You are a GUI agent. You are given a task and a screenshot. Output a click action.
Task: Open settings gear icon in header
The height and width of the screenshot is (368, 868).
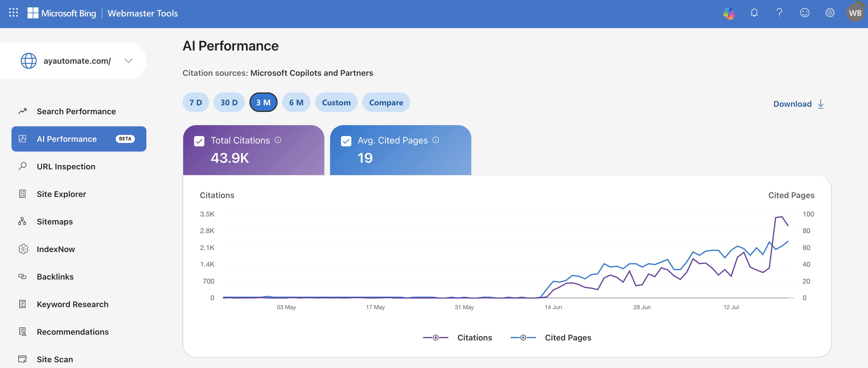tap(830, 13)
